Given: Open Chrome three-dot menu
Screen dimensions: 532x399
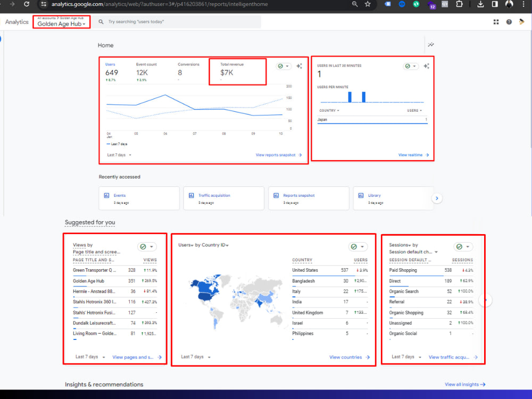Looking at the screenshot, I should (523, 4).
